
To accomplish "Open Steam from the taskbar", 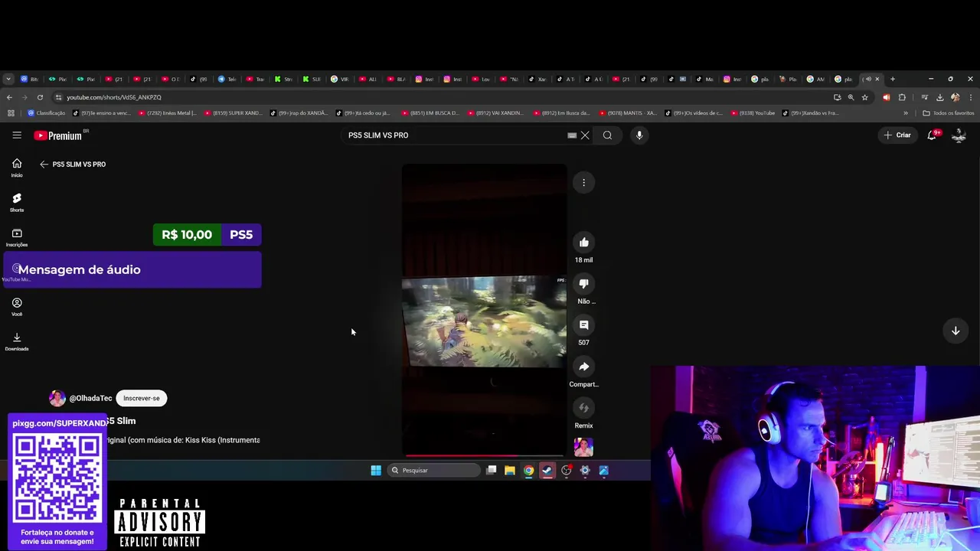I will pos(547,470).
